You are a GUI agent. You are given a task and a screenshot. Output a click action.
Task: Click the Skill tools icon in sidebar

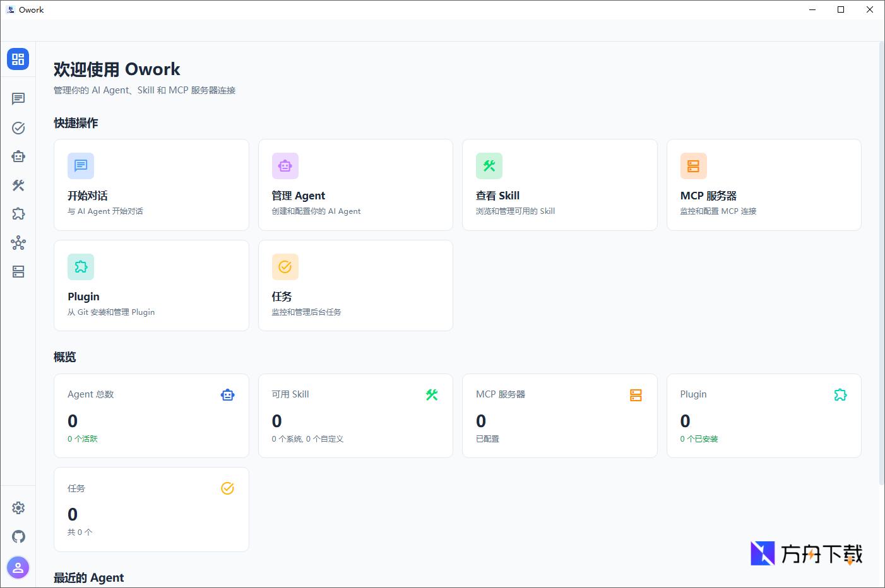click(18, 185)
